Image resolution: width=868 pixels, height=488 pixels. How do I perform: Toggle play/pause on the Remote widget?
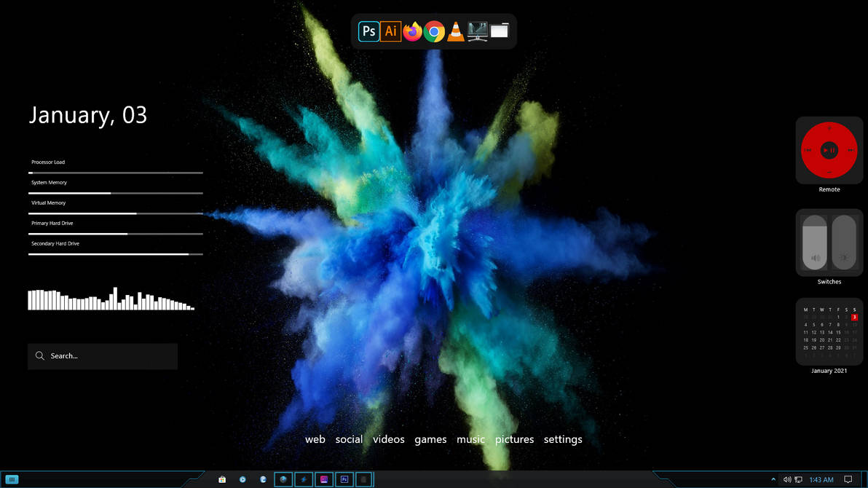(x=829, y=150)
